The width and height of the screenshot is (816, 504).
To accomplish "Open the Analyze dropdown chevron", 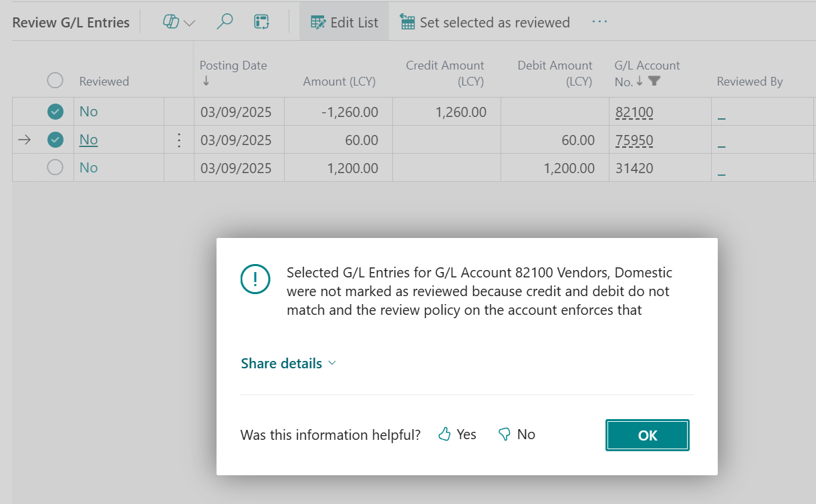I will (x=188, y=21).
